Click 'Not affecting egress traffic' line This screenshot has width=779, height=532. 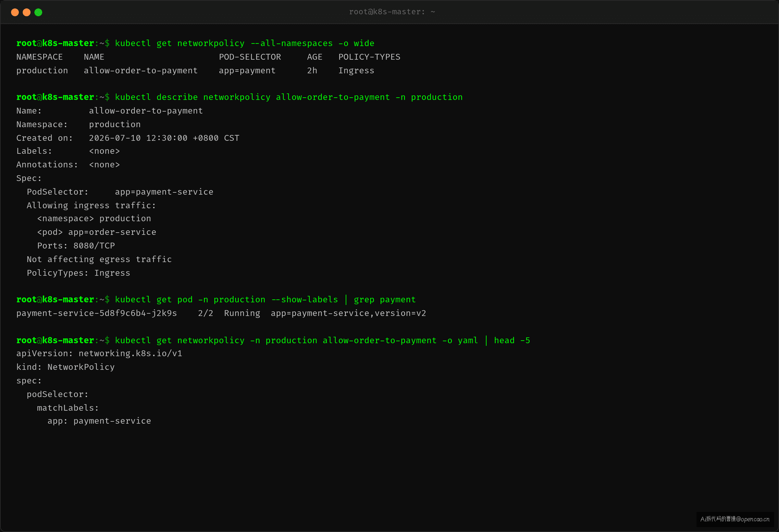click(99, 259)
